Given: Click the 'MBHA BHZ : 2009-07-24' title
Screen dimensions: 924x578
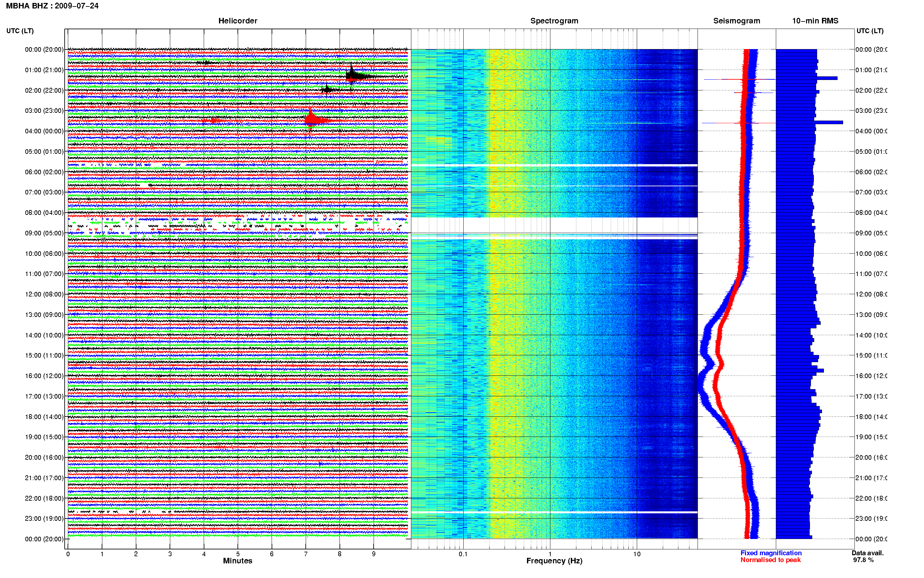Looking at the screenshot, I should click(52, 6).
